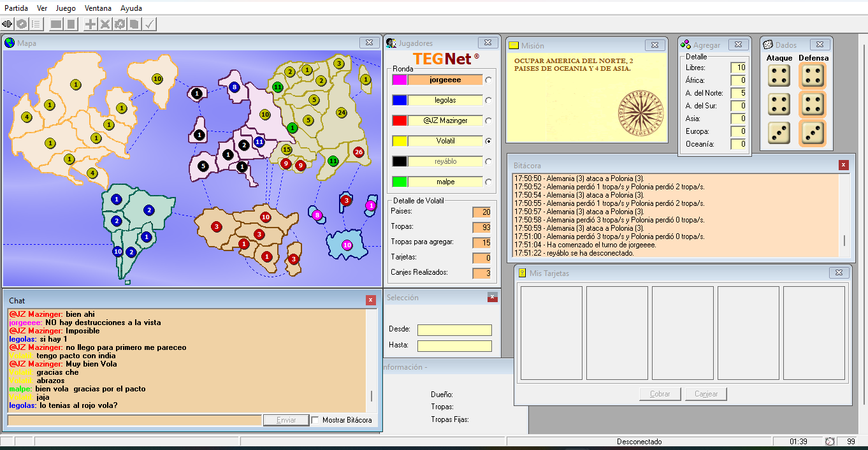Screen dimensions: 868x450
Task: Open the Juego menu
Action: (66, 8)
